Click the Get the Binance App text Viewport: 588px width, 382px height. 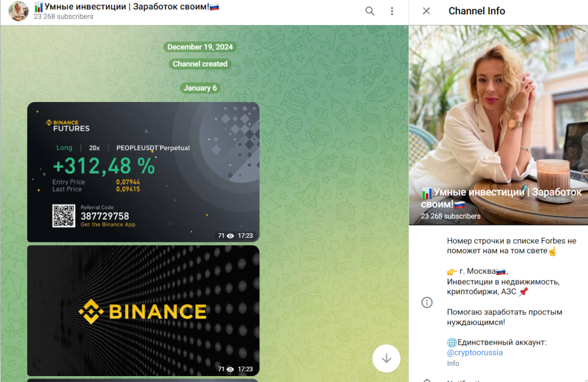(x=108, y=225)
